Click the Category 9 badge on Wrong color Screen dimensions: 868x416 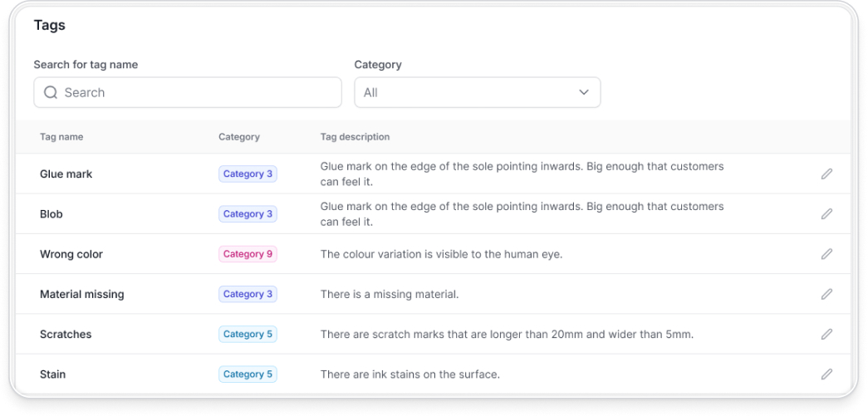pyautogui.click(x=248, y=254)
